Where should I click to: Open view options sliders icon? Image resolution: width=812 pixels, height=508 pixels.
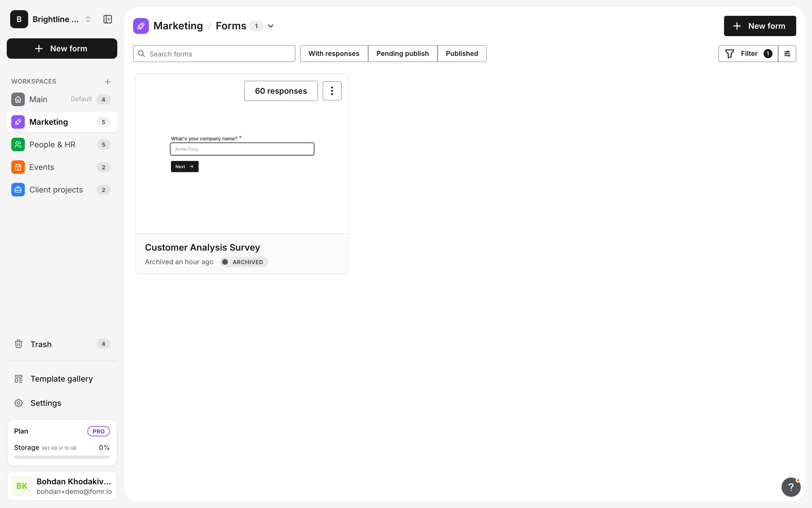coord(787,53)
